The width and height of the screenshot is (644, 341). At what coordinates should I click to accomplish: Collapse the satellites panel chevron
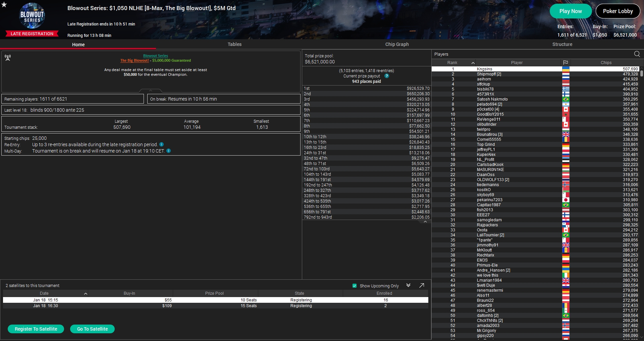click(408, 285)
